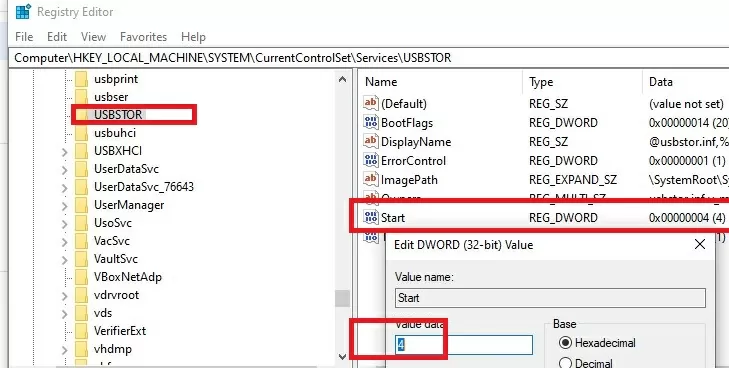Viewport: 729px width, 368px height.
Task: Select the BootFlags value name
Action: tap(407, 123)
